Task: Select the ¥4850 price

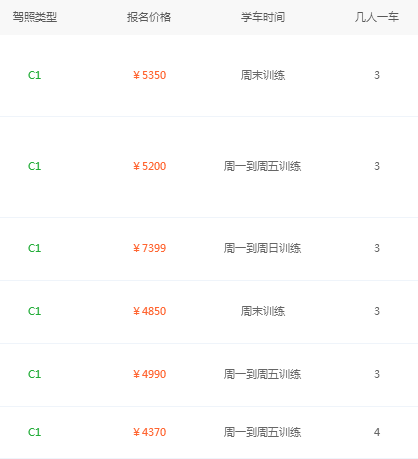Action: [x=149, y=311]
